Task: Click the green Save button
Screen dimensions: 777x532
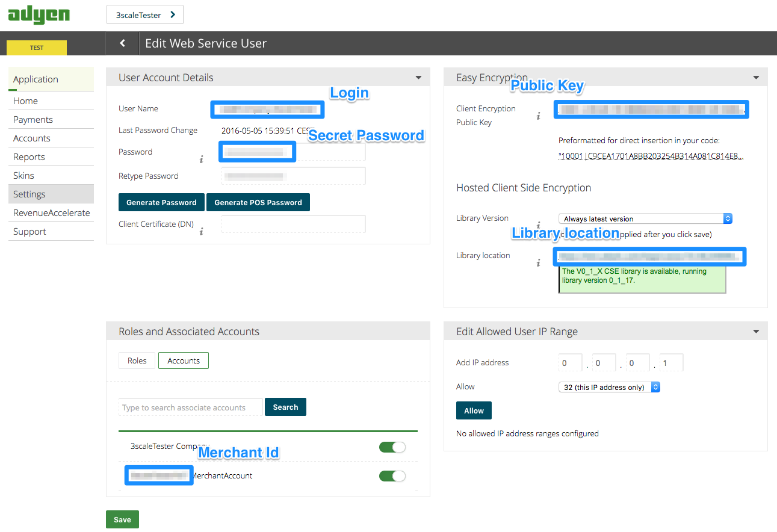Action: [122, 519]
